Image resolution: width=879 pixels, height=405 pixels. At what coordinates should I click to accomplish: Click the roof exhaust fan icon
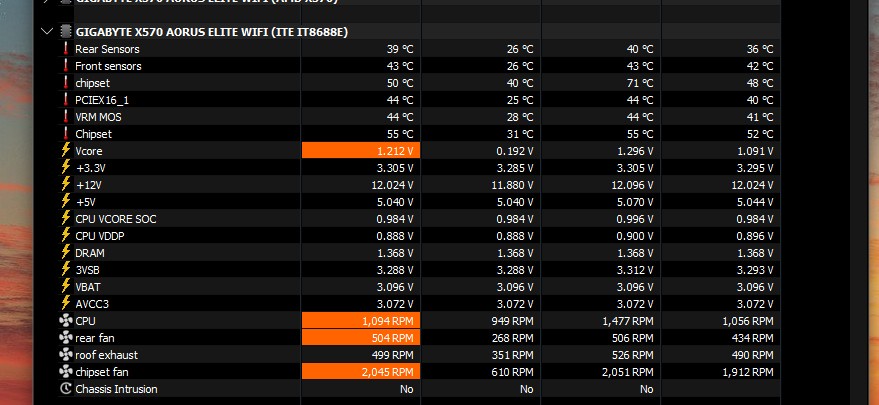coord(66,355)
